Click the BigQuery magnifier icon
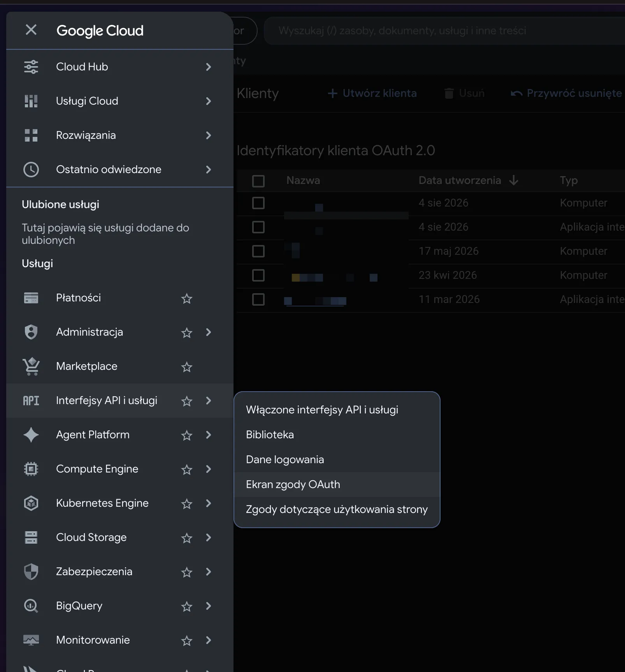 [31, 606]
